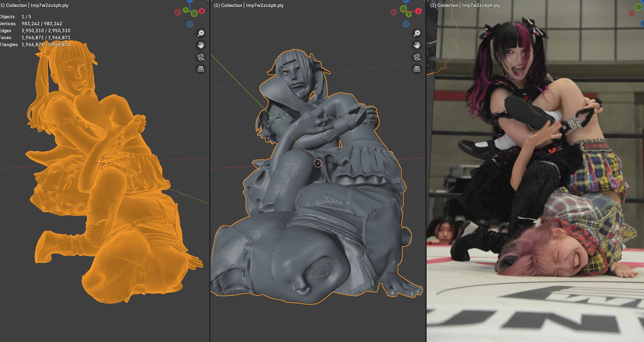
Task: Click the labeled Y axis ball in middle gizmo
Action: pyautogui.click(x=409, y=14)
